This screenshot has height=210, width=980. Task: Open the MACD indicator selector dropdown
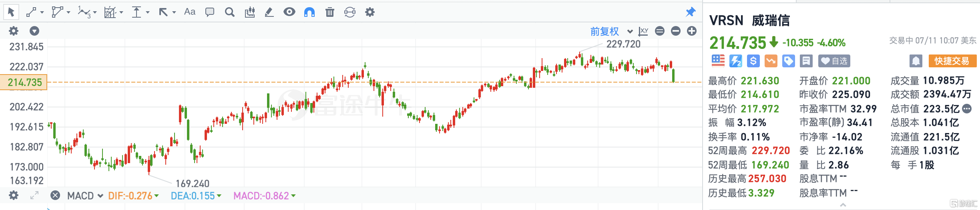click(85, 196)
